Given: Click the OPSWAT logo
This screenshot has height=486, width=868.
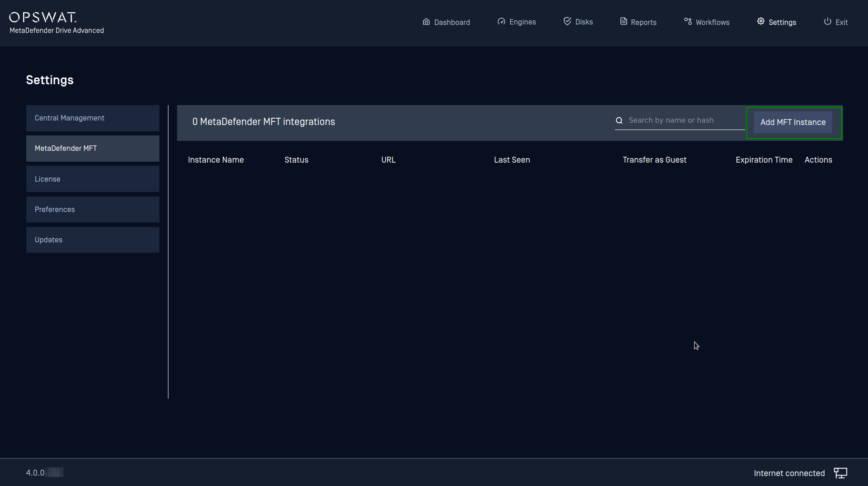Looking at the screenshot, I should click(x=43, y=17).
